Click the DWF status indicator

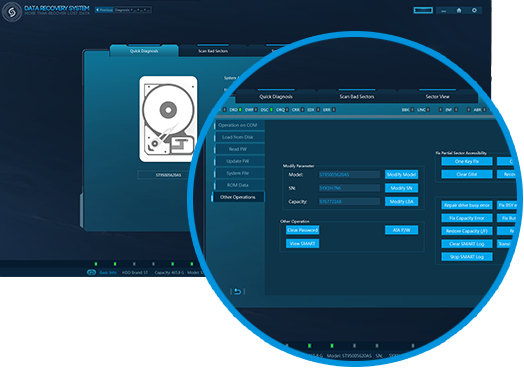[251, 110]
